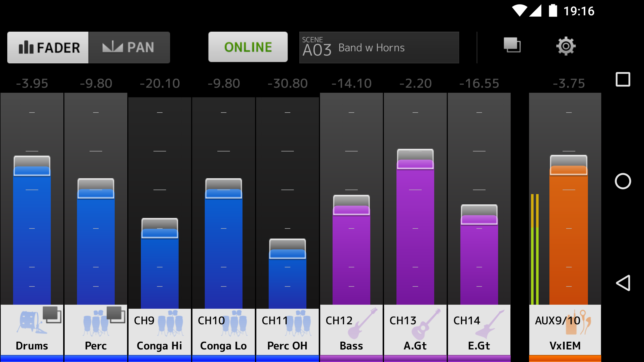Screen dimensions: 644x362
Task: Open the overlapping windows mixer layout icon
Action: point(512,45)
